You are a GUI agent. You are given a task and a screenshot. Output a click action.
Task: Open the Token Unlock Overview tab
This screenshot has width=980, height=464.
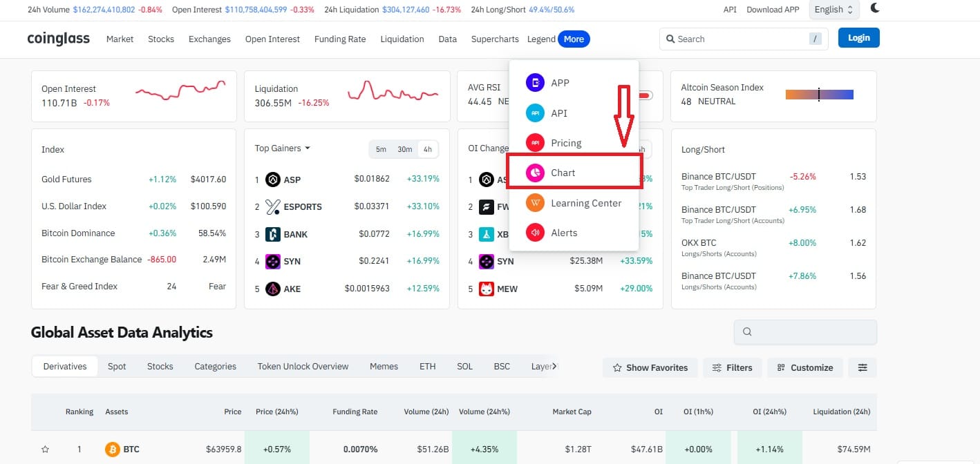tap(303, 367)
